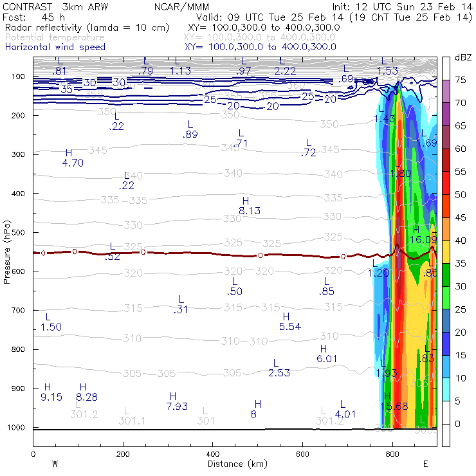Click the L 1.50 wind minimum marker
This screenshot has height=476, width=476.
[50, 323]
